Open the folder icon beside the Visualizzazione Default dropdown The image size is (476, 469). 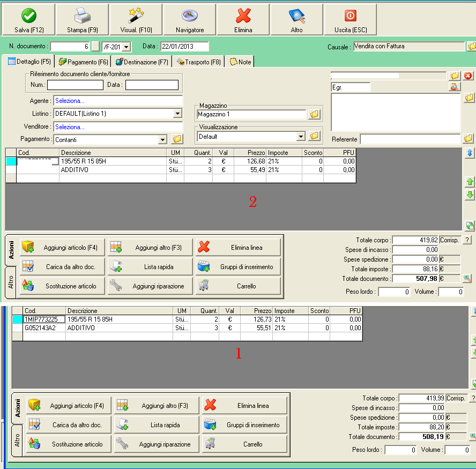pos(314,136)
